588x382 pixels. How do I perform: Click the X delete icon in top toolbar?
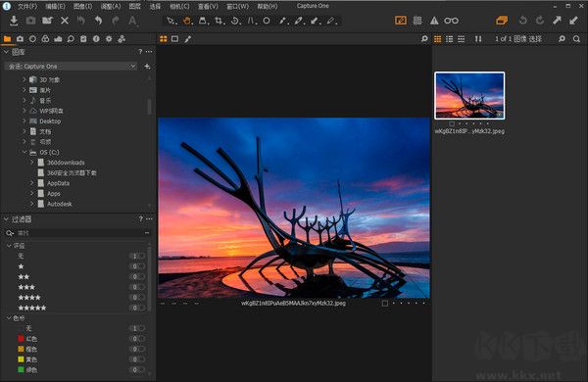[x=65, y=21]
